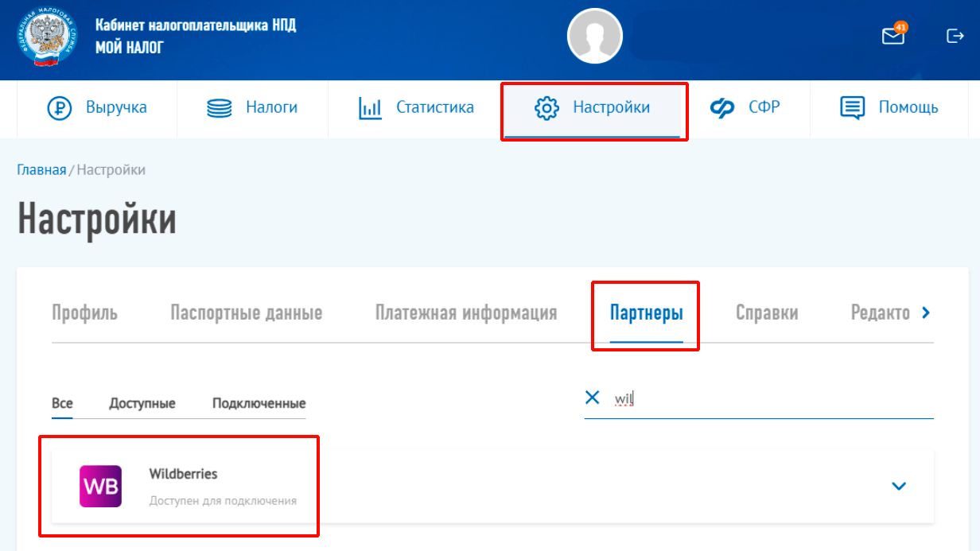Open the Выручка menu section
Viewport: 980px width, 551px height.
click(97, 108)
